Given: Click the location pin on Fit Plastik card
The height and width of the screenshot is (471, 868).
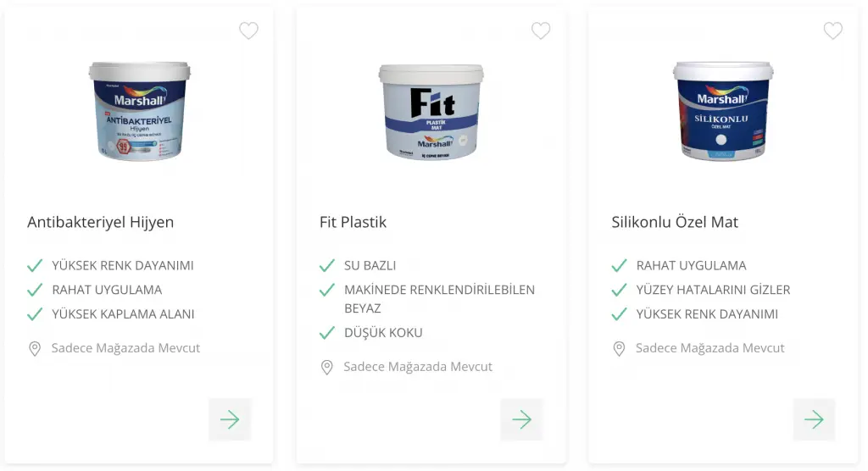Looking at the screenshot, I should 326,368.
